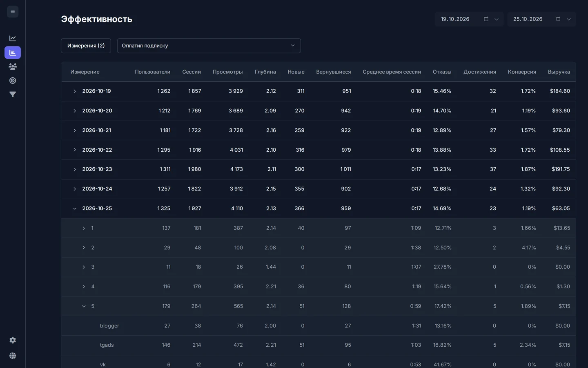The image size is (588, 368).
Task: Expand the 2026-10-22 row
Action: (x=75, y=150)
